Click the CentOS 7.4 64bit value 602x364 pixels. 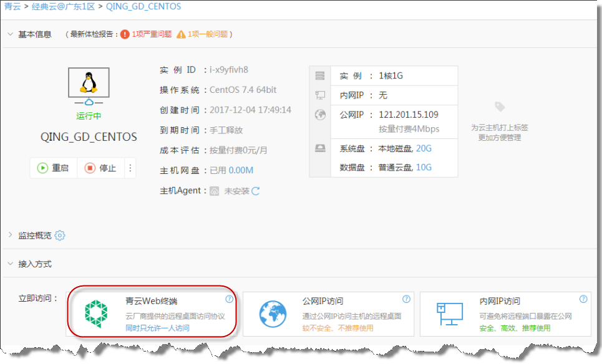click(x=243, y=90)
